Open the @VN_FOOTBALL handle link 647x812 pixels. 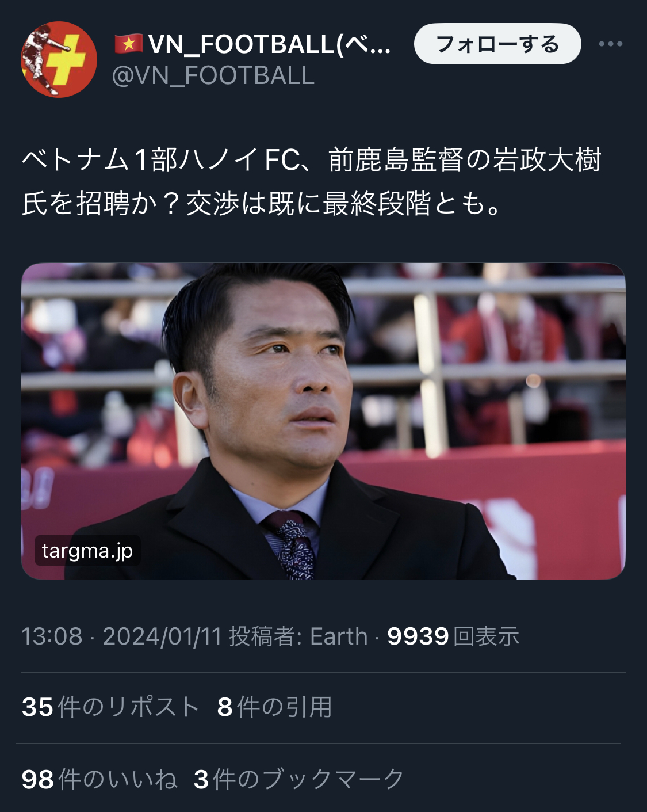point(213,76)
